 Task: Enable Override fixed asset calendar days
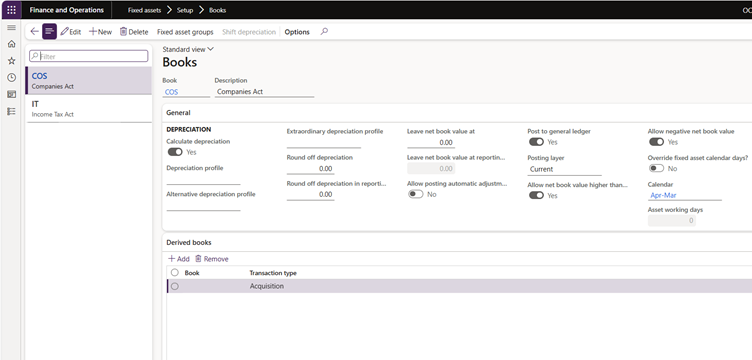click(x=657, y=168)
